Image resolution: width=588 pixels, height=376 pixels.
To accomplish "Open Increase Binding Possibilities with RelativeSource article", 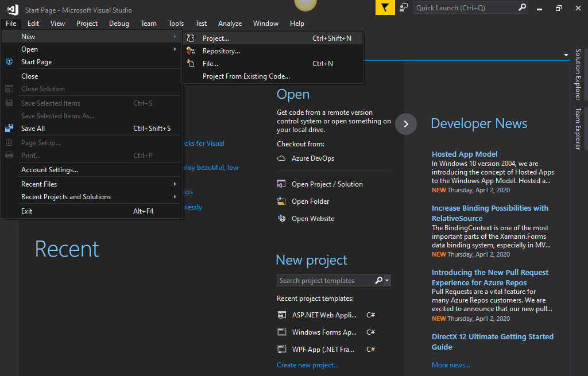I will coord(490,213).
